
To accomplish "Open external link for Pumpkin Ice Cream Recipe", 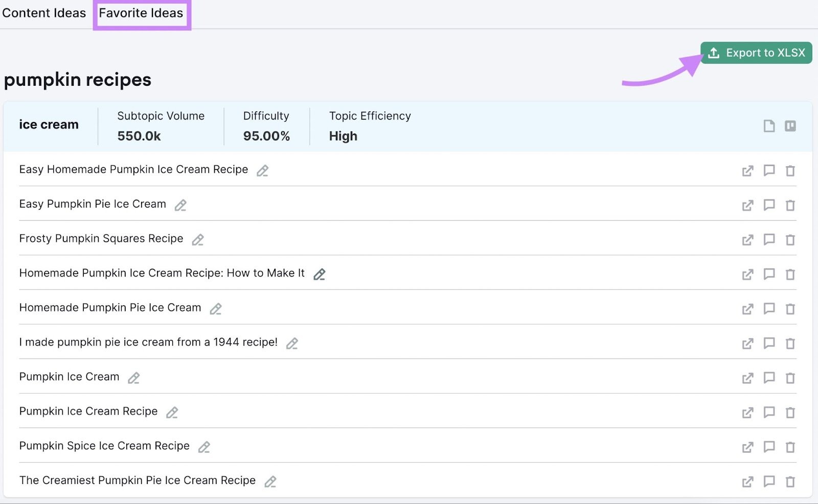I will point(747,413).
